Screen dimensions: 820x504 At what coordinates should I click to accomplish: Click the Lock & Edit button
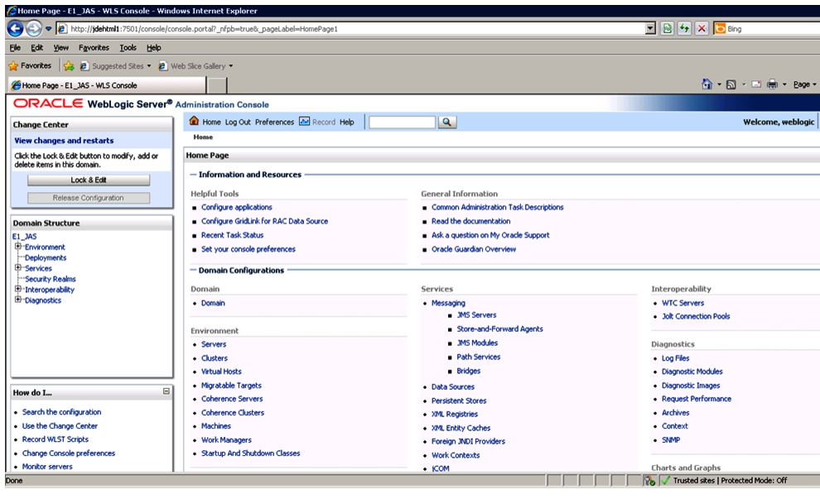(x=89, y=180)
